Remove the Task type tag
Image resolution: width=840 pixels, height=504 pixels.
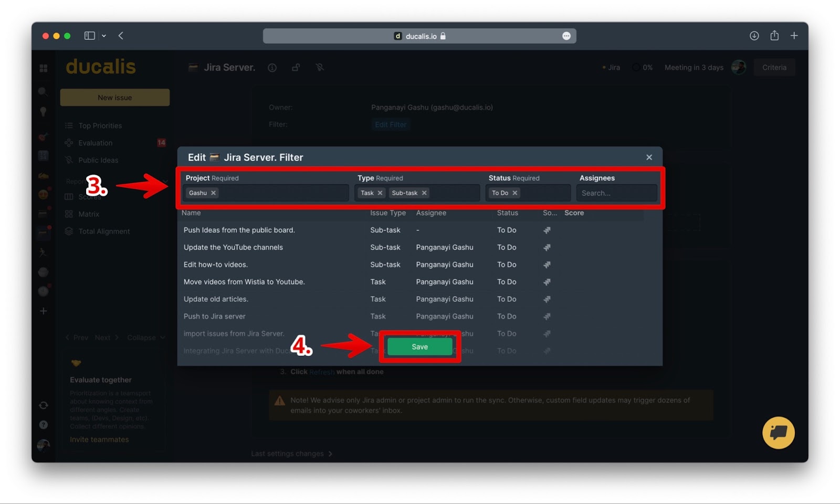coord(380,193)
